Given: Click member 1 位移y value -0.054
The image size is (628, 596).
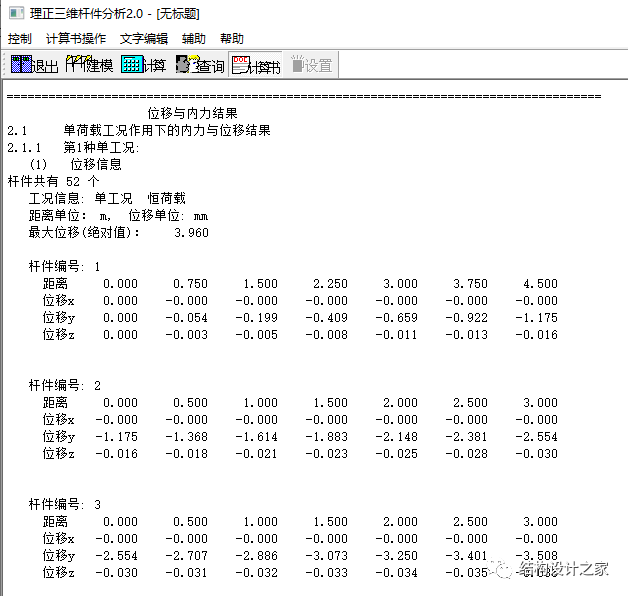Looking at the screenshot, I should click(x=187, y=318).
